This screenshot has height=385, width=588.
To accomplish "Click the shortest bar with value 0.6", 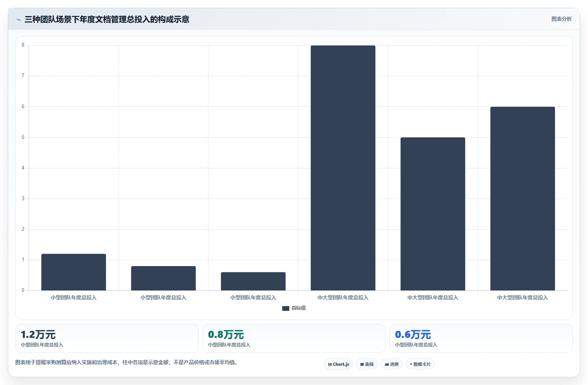I will [253, 281].
